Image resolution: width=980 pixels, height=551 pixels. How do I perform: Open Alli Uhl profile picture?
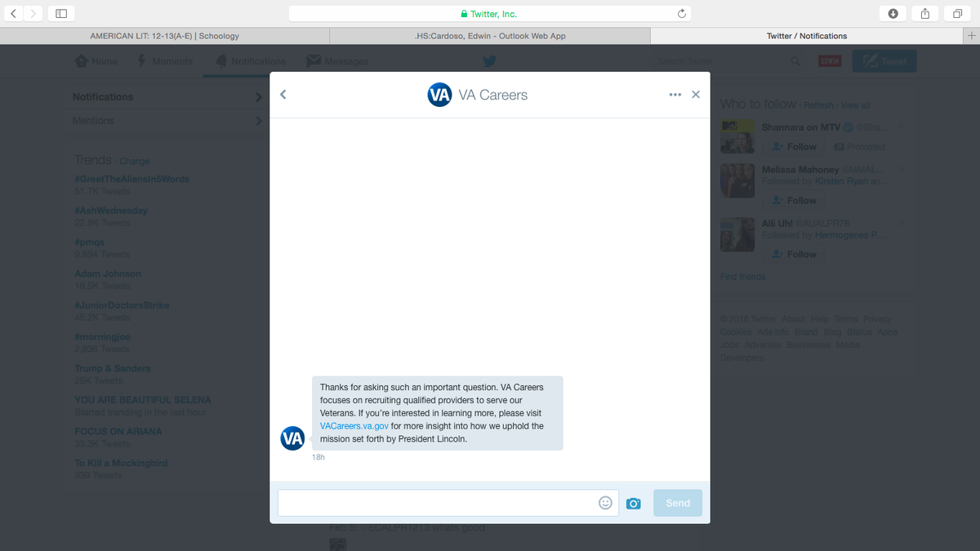737,234
